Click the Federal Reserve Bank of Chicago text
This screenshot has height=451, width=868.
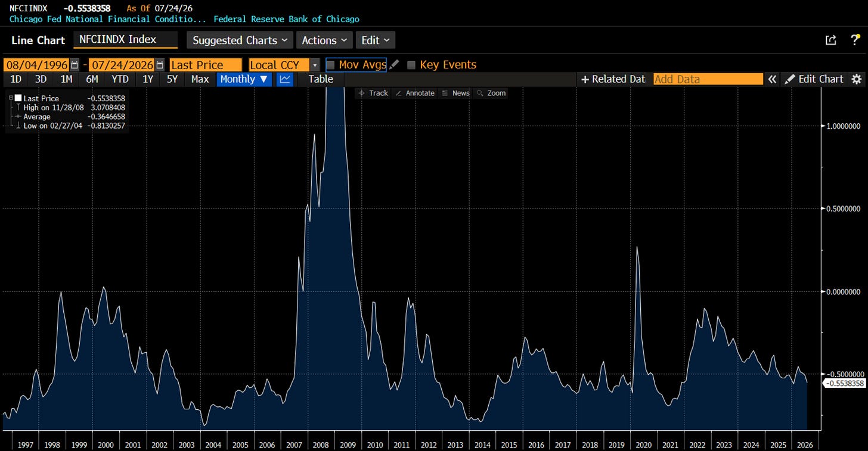pyautogui.click(x=286, y=19)
